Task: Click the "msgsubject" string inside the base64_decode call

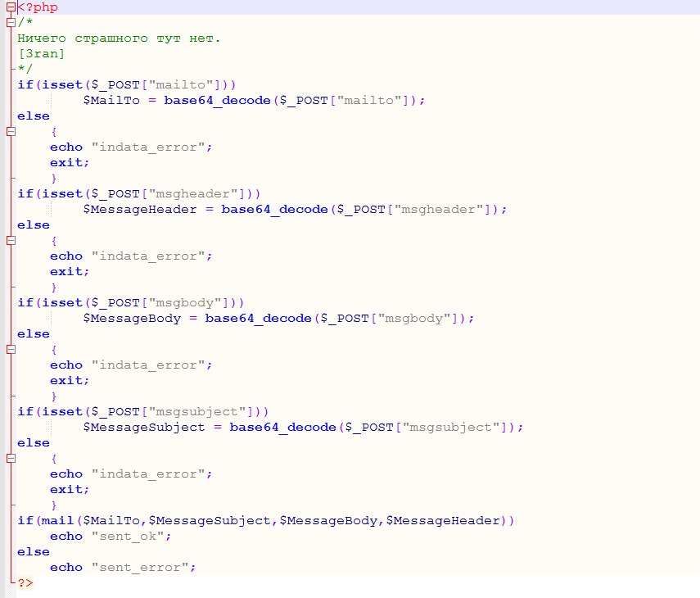Action: (x=451, y=428)
